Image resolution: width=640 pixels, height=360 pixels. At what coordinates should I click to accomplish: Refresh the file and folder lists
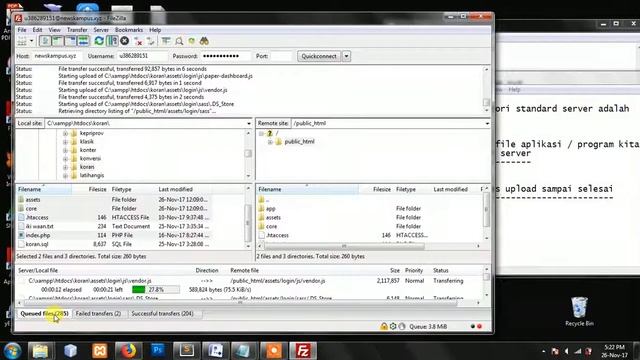[x=99, y=41]
